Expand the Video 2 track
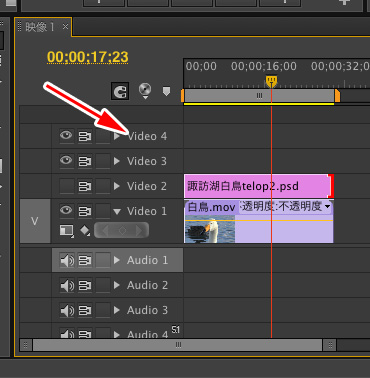This screenshot has height=378, width=370. tap(117, 186)
